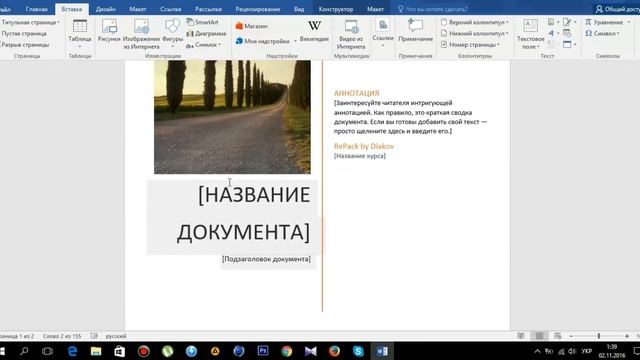
Task: Open the Таблица table insert button
Action: (x=80, y=33)
